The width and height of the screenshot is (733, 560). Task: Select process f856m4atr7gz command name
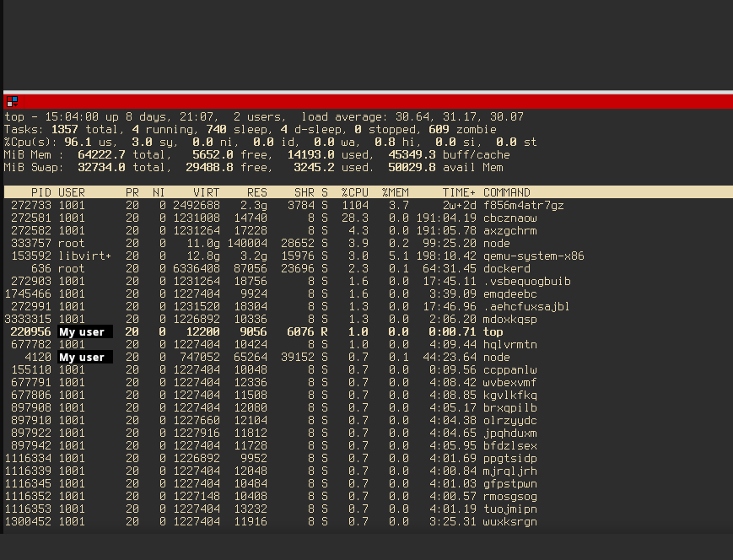pyautogui.click(x=524, y=205)
